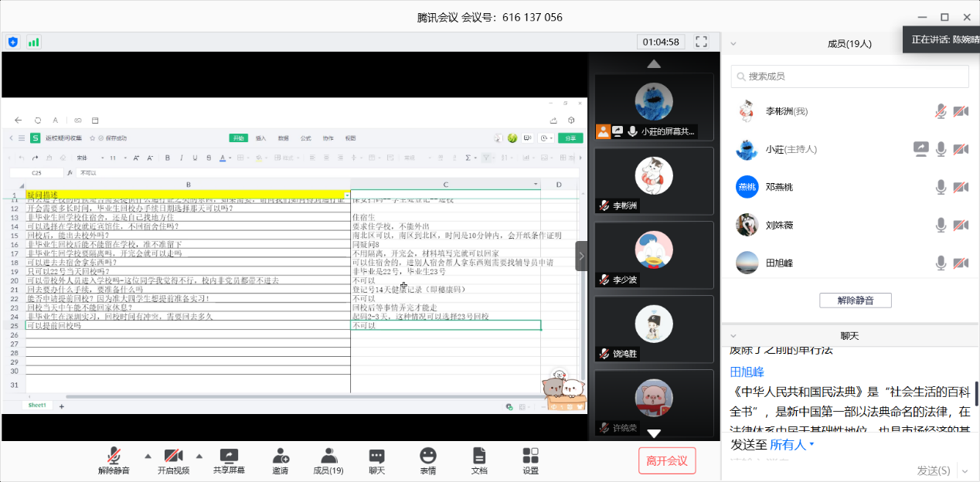Toggle microphone for member 邓燕桃
This screenshot has height=482, width=980.
pyautogui.click(x=941, y=187)
